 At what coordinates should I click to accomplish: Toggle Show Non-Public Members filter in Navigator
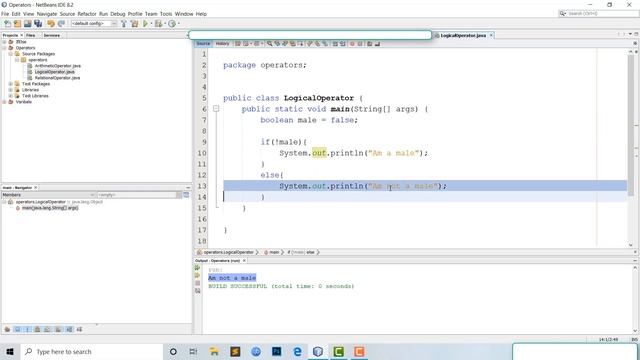point(38,329)
